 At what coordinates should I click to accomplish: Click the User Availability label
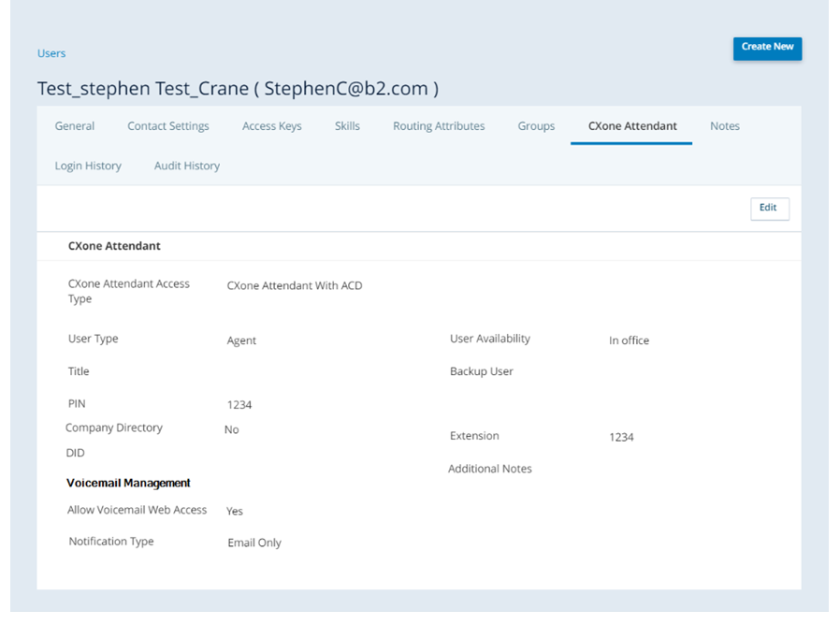[x=490, y=339]
